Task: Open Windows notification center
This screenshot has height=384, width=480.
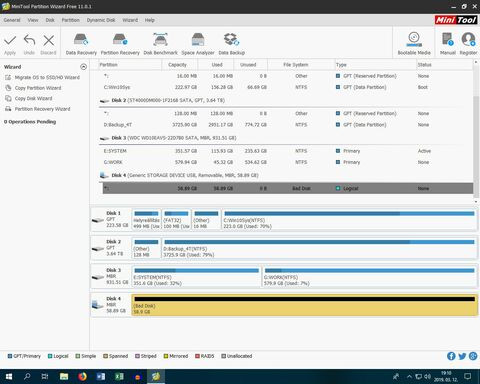Action: coord(468,377)
